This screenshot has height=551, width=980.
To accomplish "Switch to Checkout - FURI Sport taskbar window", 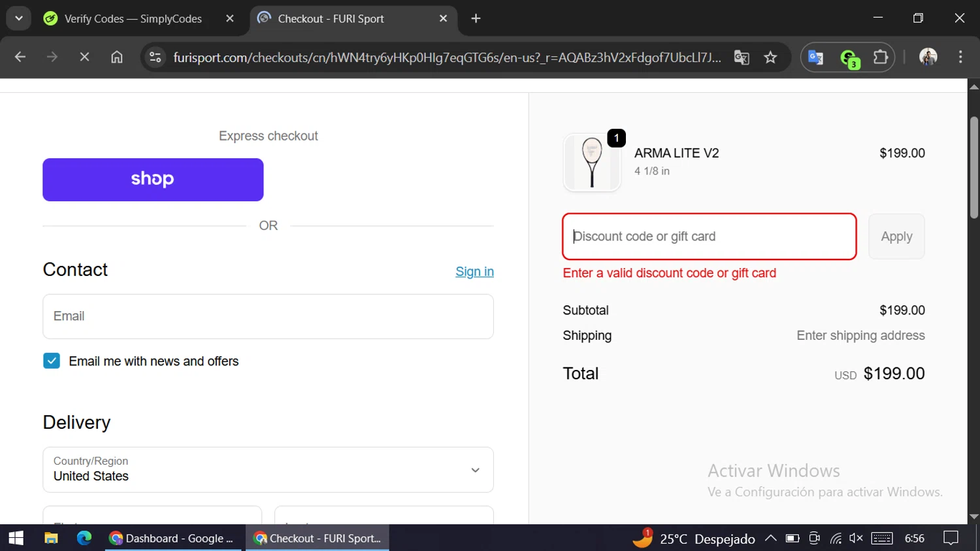I will (318, 538).
